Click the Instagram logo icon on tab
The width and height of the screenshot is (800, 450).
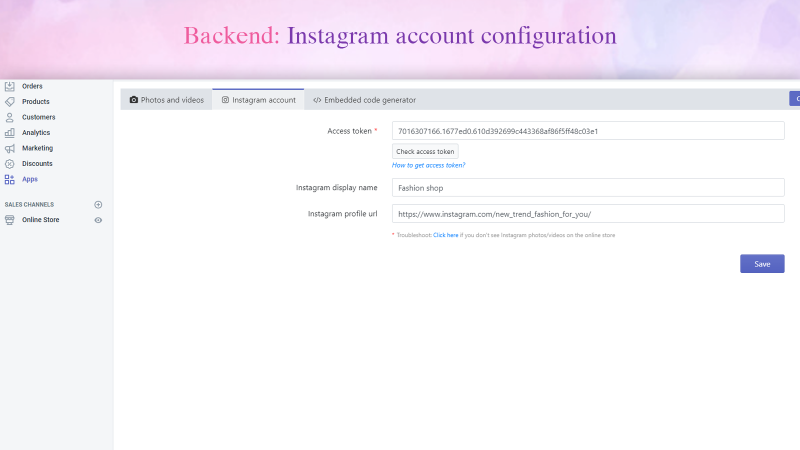[x=225, y=99]
